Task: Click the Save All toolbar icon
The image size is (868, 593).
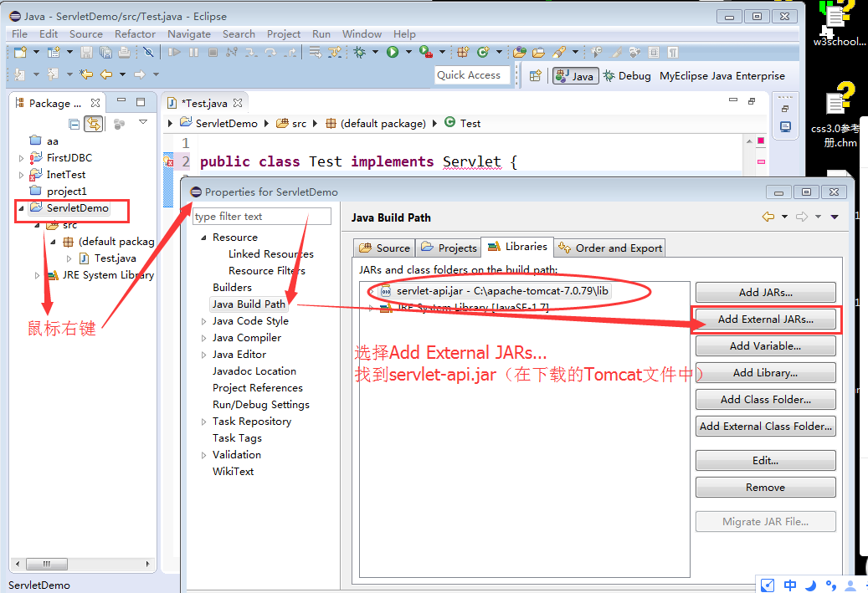Action: 105,53
